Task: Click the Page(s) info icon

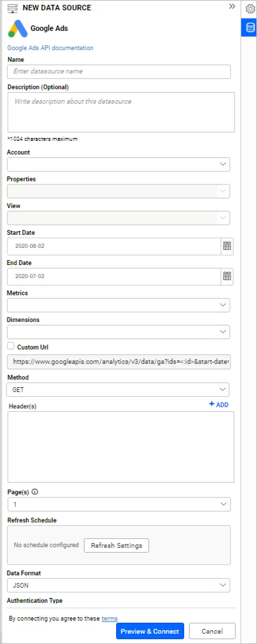Action: [x=35, y=492]
